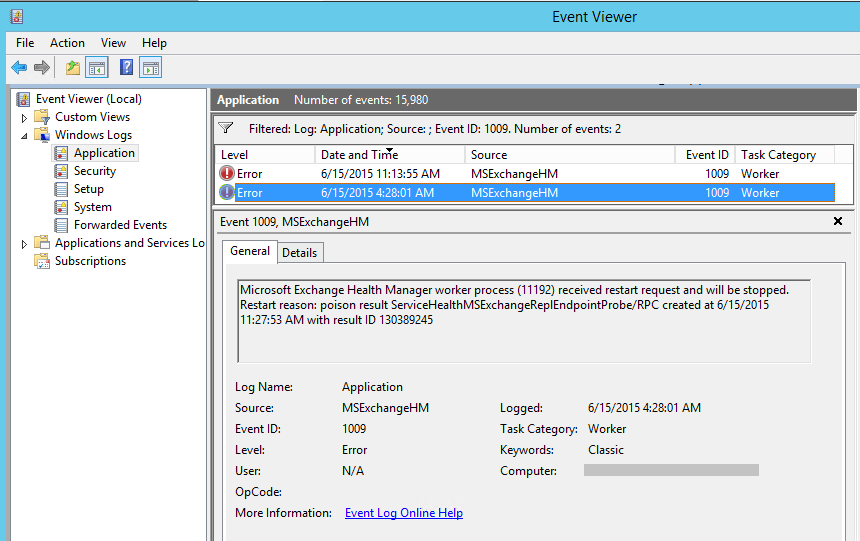The width and height of the screenshot is (860, 541).
Task: Open the Help menu
Action: pyautogui.click(x=154, y=43)
